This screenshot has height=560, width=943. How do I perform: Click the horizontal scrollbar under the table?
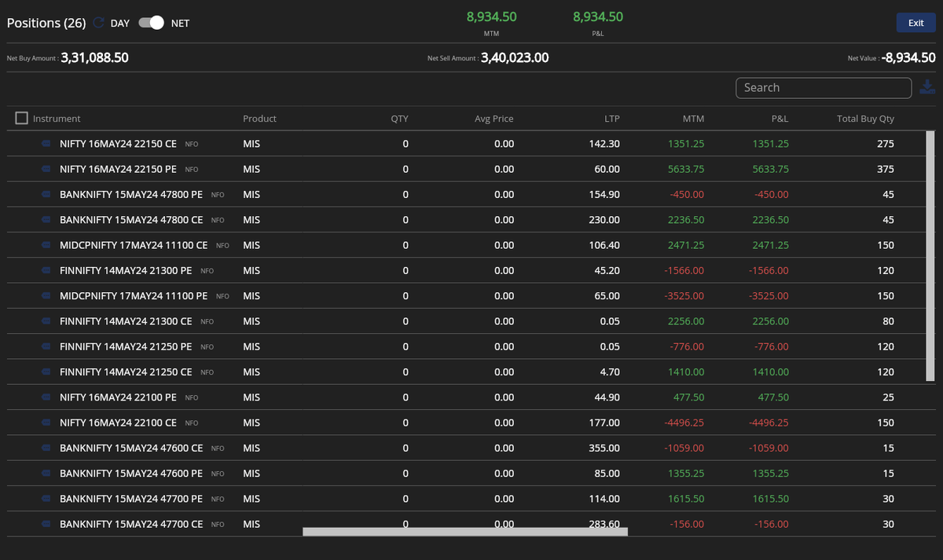(x=465, y=532)
